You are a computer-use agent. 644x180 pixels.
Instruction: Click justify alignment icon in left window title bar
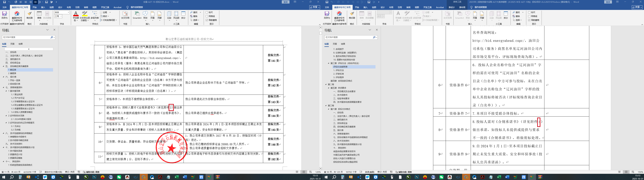point(35,2)
